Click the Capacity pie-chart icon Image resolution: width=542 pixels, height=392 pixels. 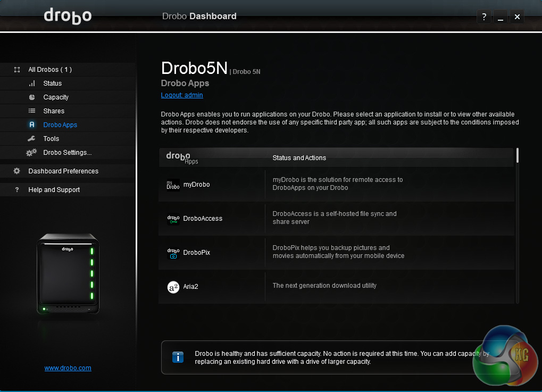pos(32,97)
